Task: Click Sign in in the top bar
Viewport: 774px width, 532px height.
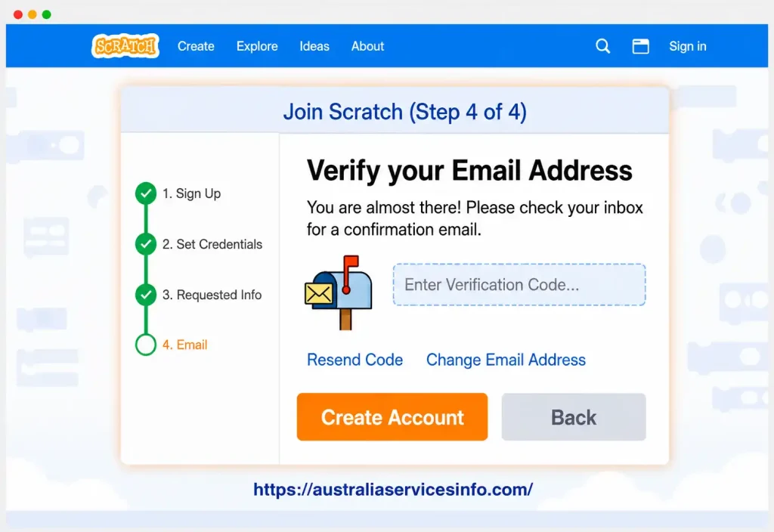Action: pyautogui.click(x=688, y=46)
